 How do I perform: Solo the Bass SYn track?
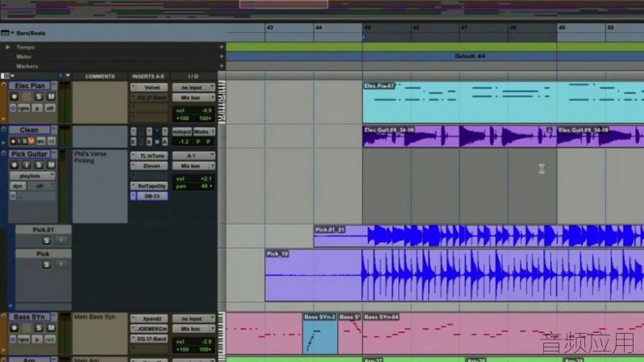[39, 328]
